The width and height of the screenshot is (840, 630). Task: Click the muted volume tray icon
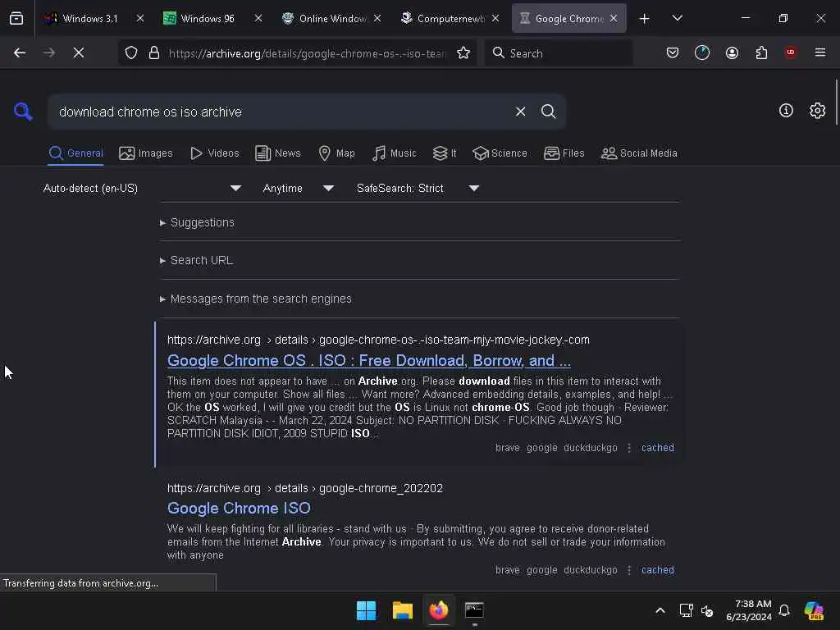pos(707,610)
